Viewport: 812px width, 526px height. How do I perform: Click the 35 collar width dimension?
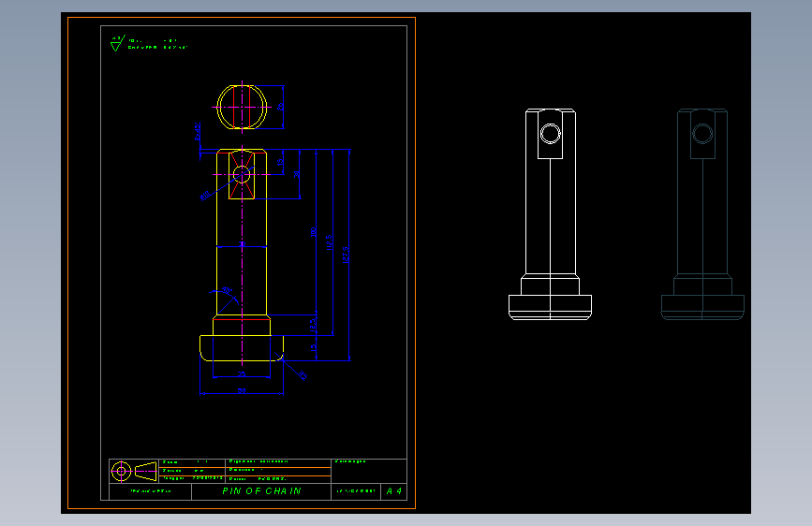coord(242,373)
